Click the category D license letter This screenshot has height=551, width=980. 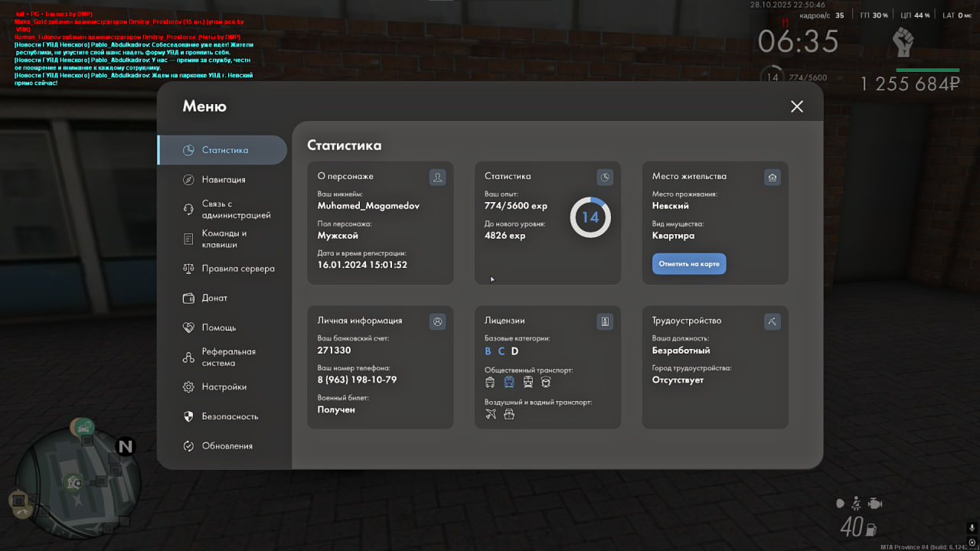click(514, 351)
